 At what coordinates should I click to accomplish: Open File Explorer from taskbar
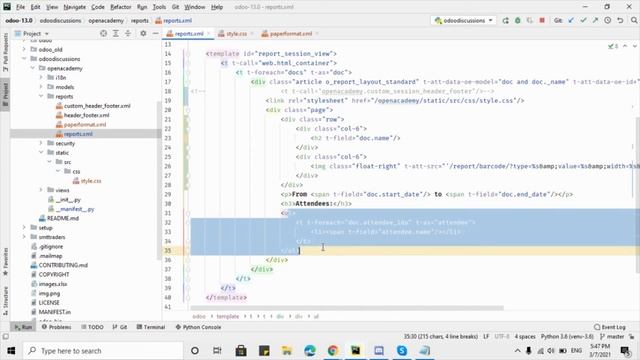(x=287, y=351)
